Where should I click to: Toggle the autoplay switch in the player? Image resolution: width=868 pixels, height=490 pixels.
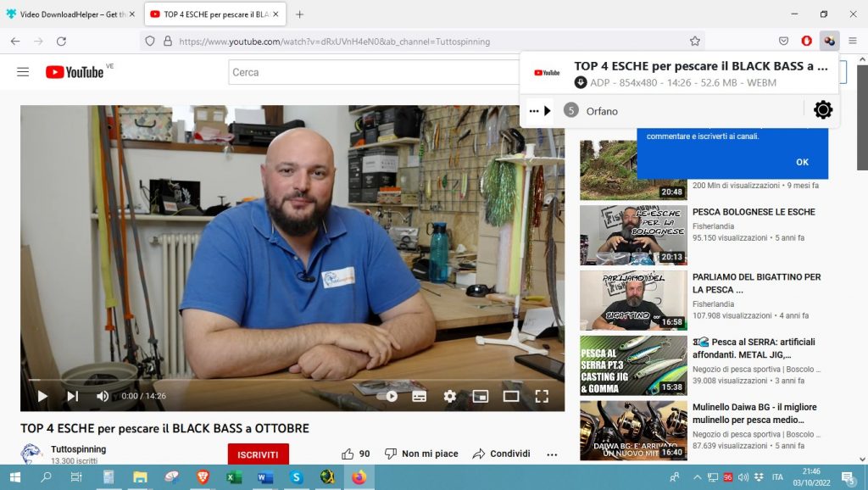(391, 396)
